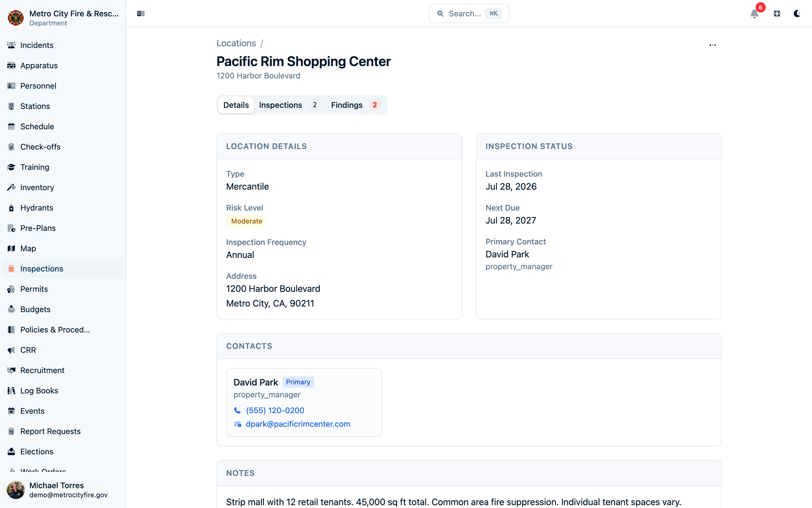This screenshot has width=812, height=508.
Task: Click the Next Due date Jul 28, 2027
Action: point(511,220)
